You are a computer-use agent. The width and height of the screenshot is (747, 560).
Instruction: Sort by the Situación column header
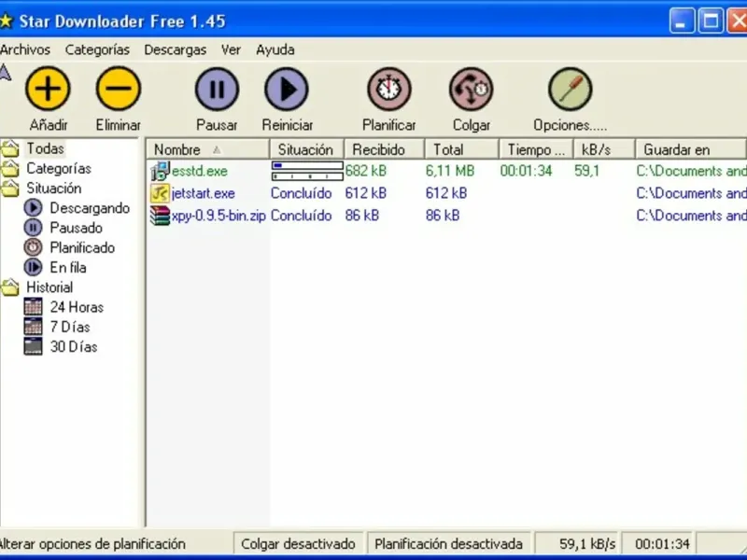tap(306, 149)
